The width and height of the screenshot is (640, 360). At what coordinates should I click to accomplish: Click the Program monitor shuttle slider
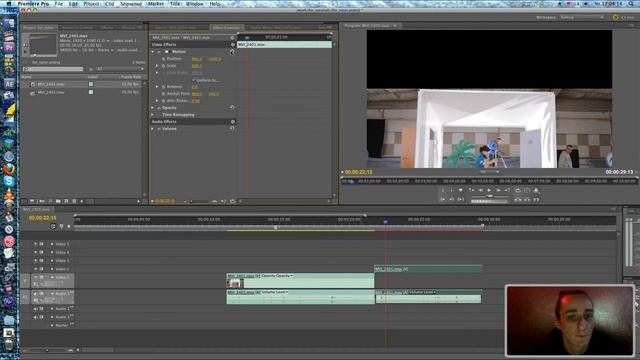click(x=489, y=196)
